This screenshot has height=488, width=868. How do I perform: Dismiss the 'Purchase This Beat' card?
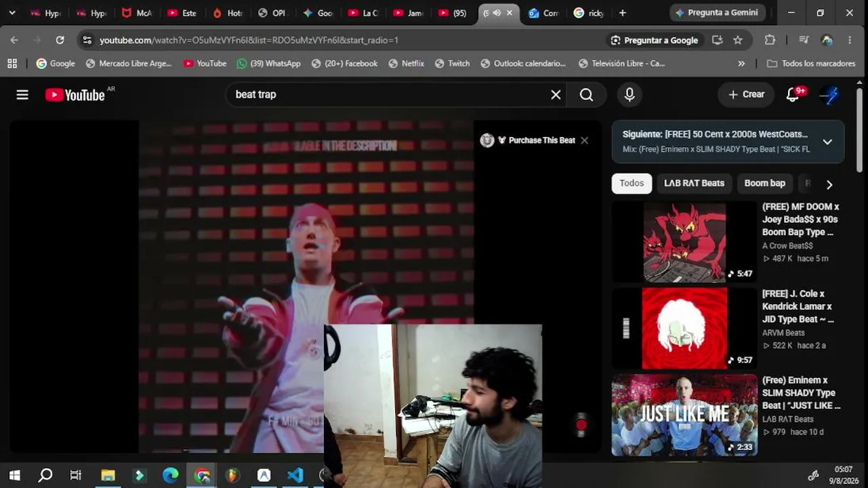[584, 140]
